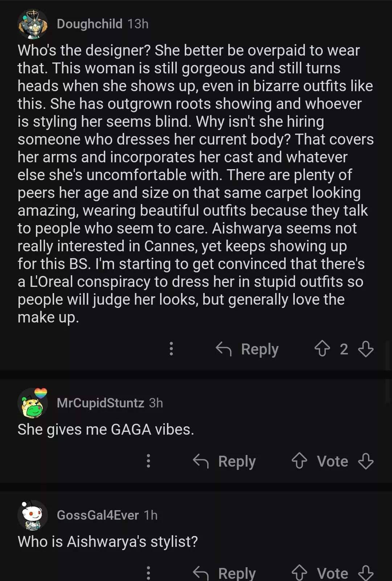Open GossGal4Ever's Snoo avatar

[x=33, y=515]
